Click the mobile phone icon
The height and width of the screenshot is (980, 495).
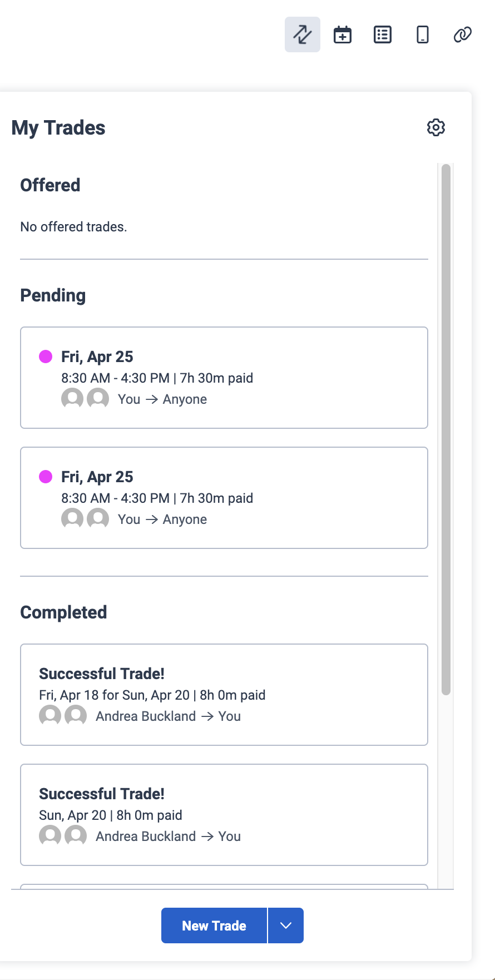pyautogui.click(x=423, y=34)
